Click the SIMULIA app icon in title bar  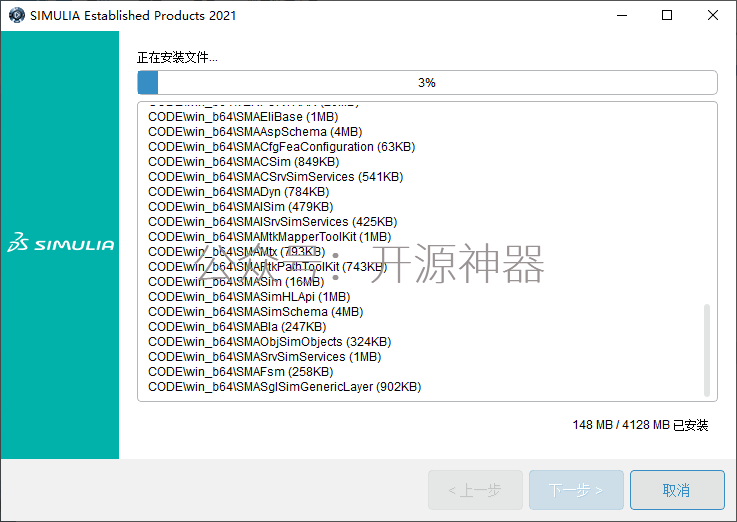click(17, 15)
